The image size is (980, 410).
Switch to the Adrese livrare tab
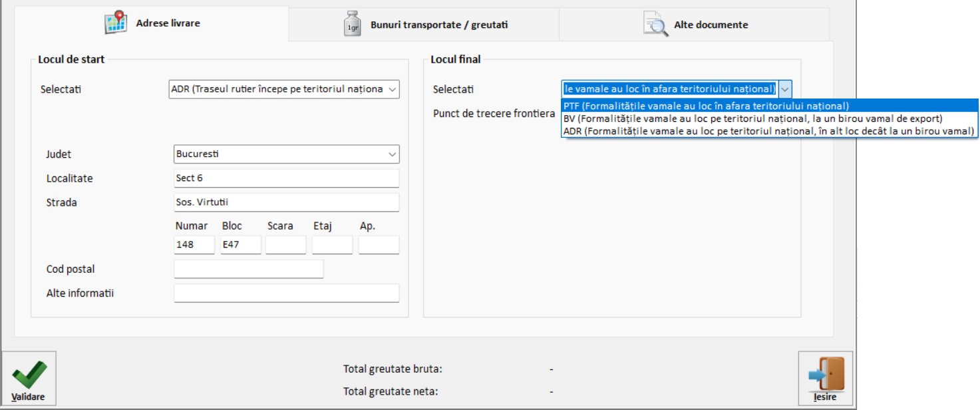pos(152,23)
